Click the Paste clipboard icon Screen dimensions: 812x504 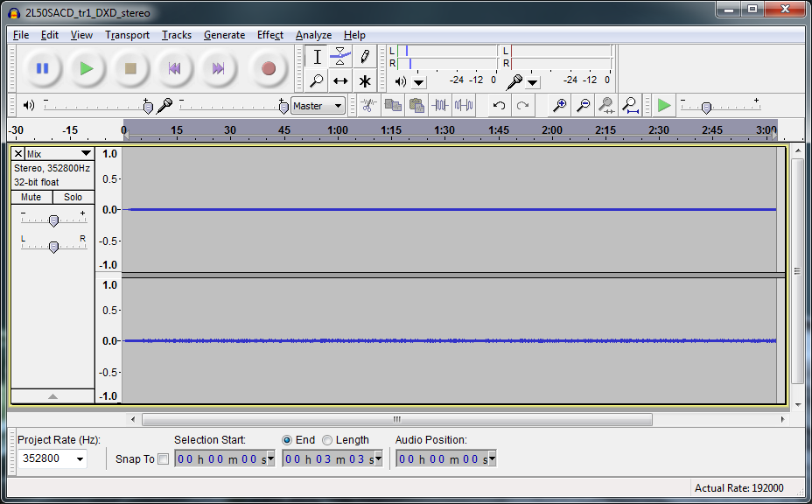pyautogui.click(x=416, y=106)
